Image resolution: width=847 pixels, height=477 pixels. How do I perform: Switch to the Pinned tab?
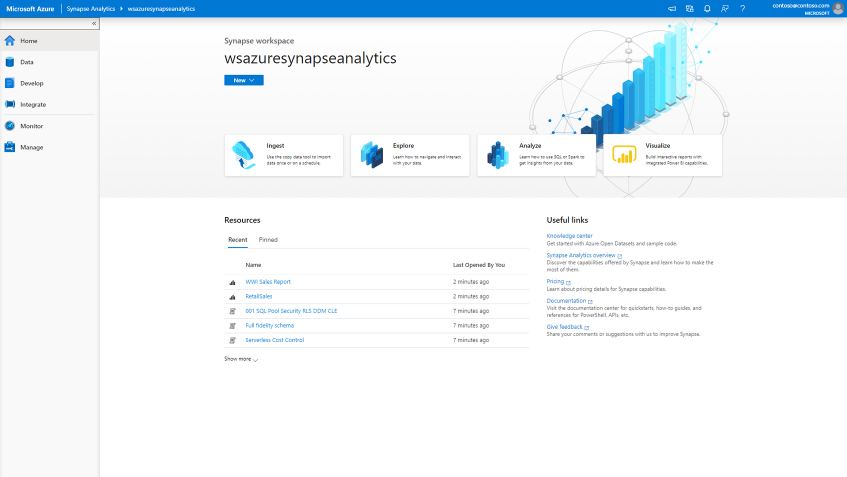[268, 240]
